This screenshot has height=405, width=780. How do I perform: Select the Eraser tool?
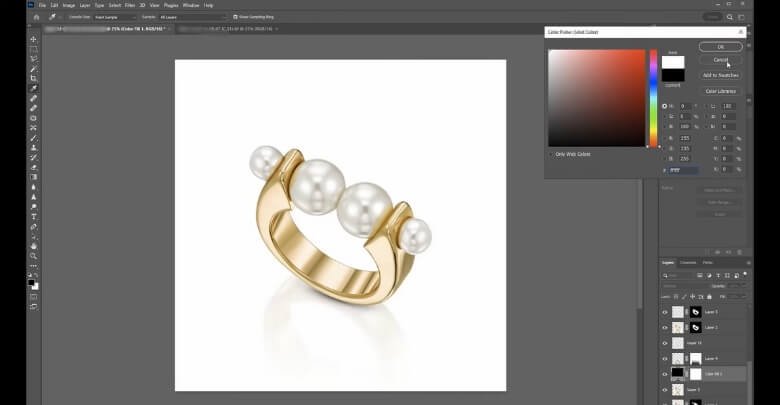coord(33,167)
